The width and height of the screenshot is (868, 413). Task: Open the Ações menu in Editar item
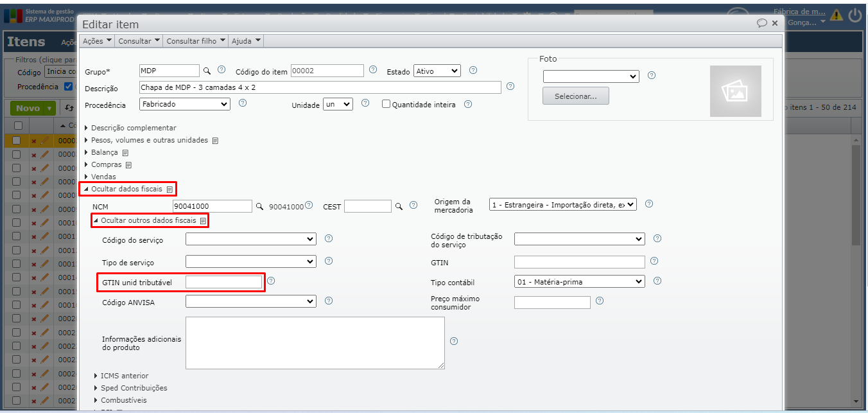(98, 40)
